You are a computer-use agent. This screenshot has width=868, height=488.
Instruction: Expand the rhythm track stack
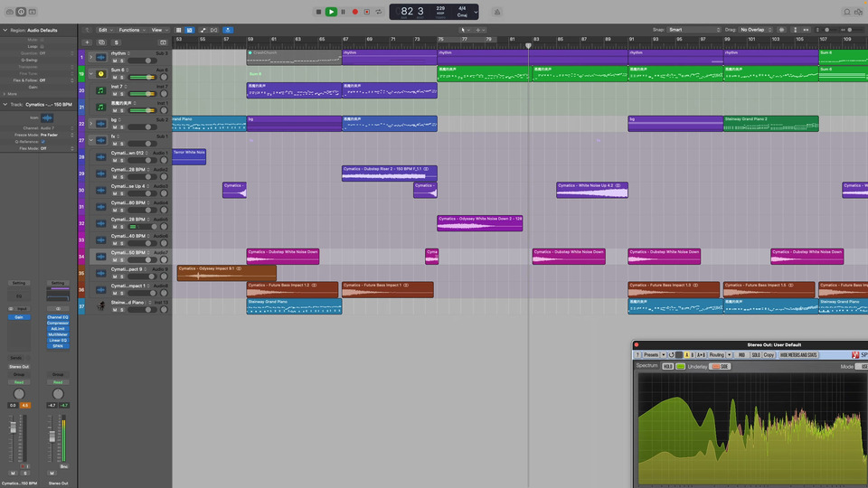(x=91, y=57)
